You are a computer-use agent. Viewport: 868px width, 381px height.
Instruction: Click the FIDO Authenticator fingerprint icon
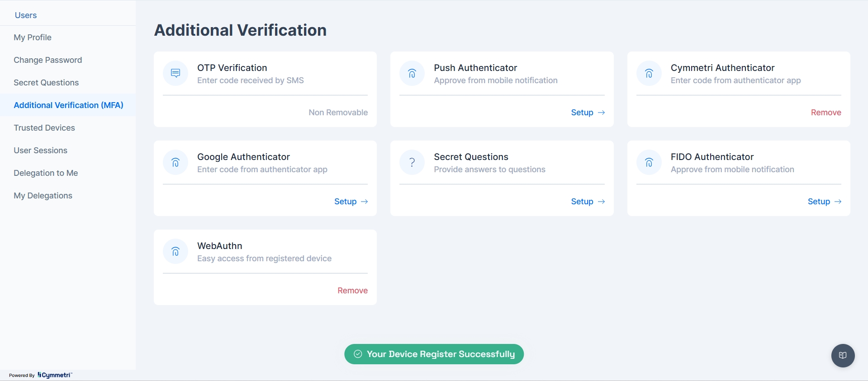[649, 162]
